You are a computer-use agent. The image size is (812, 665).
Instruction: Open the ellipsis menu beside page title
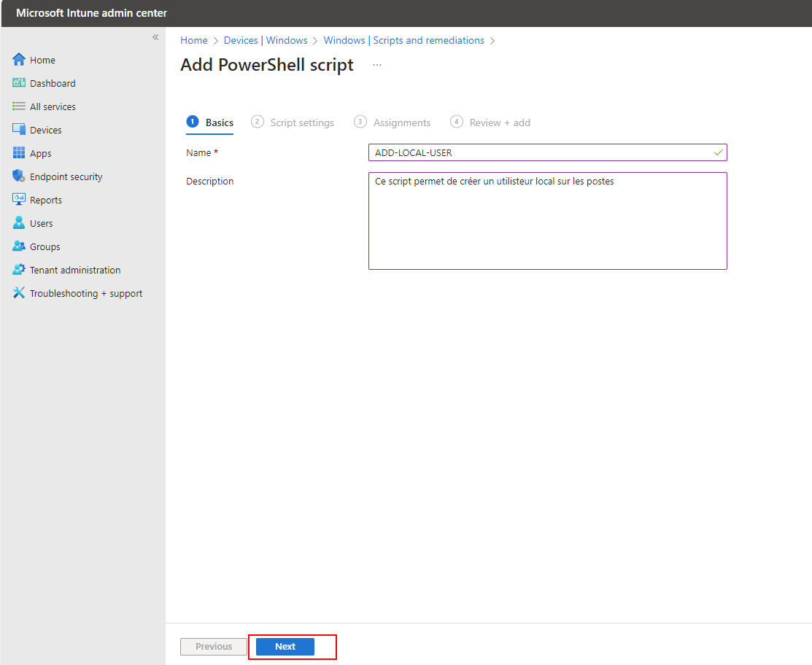pos(377,65)
